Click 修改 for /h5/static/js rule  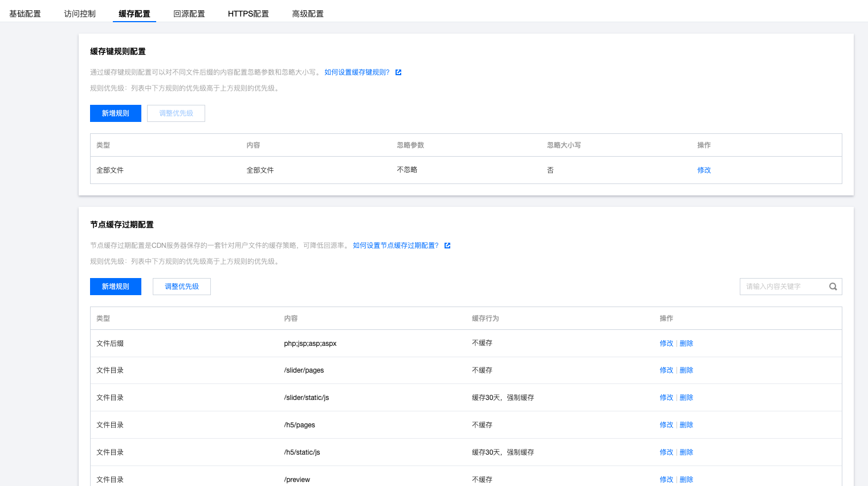click(x=666, y=452)
